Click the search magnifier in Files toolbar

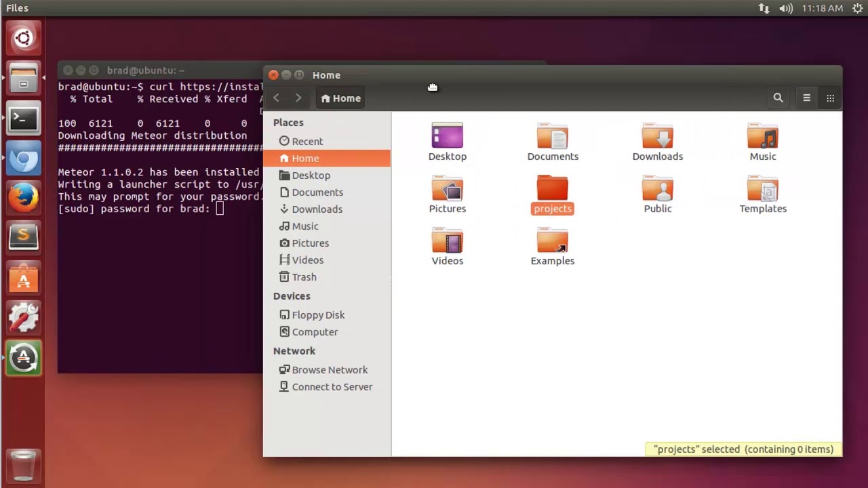click(778, 98)
